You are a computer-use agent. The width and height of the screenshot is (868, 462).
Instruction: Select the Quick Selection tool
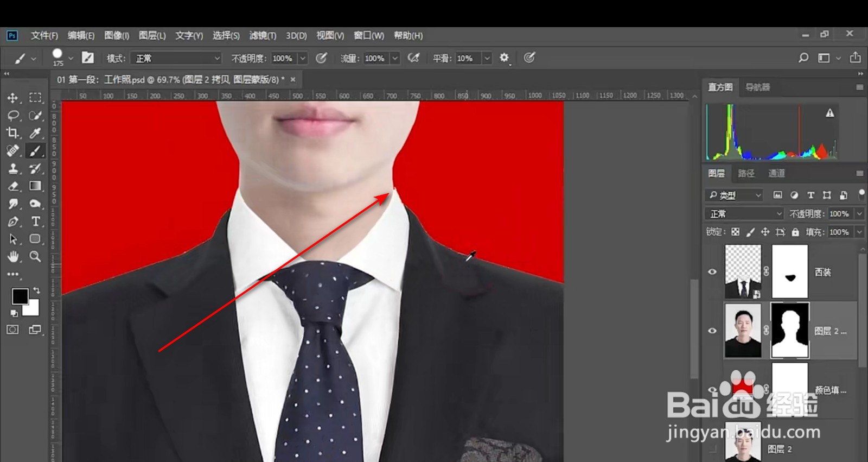[35, 115]
